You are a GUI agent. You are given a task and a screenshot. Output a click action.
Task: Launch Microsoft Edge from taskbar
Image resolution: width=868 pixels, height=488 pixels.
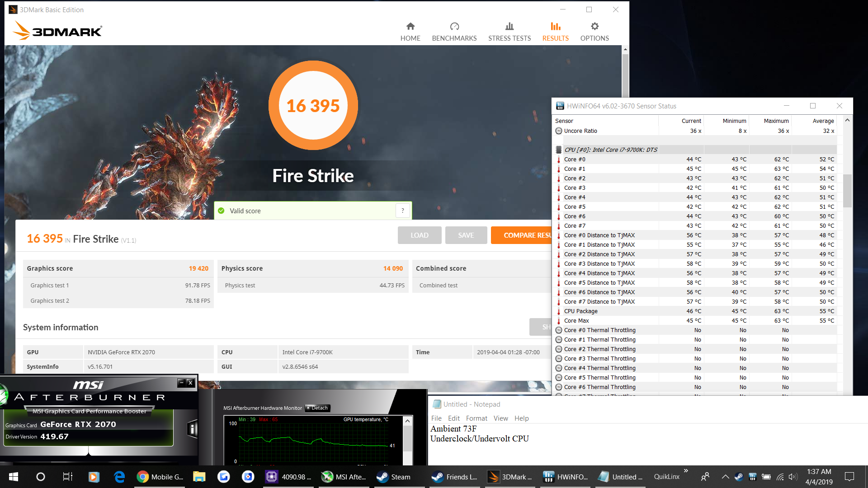pos(119,477)
